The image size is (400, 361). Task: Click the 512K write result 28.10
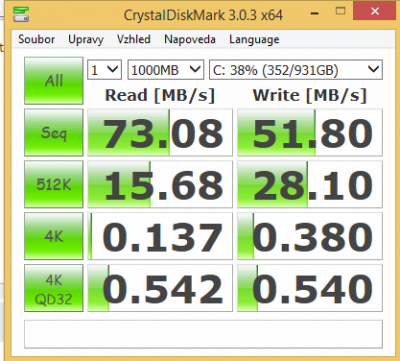coord(310,184)
